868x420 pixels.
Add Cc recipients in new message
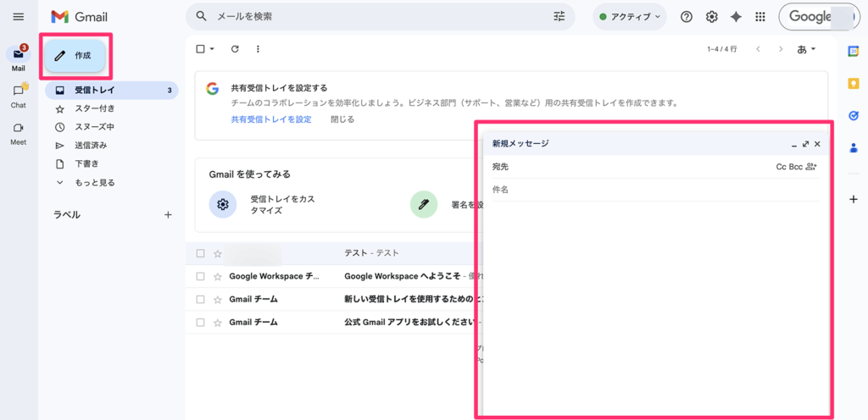pos(781,166)
